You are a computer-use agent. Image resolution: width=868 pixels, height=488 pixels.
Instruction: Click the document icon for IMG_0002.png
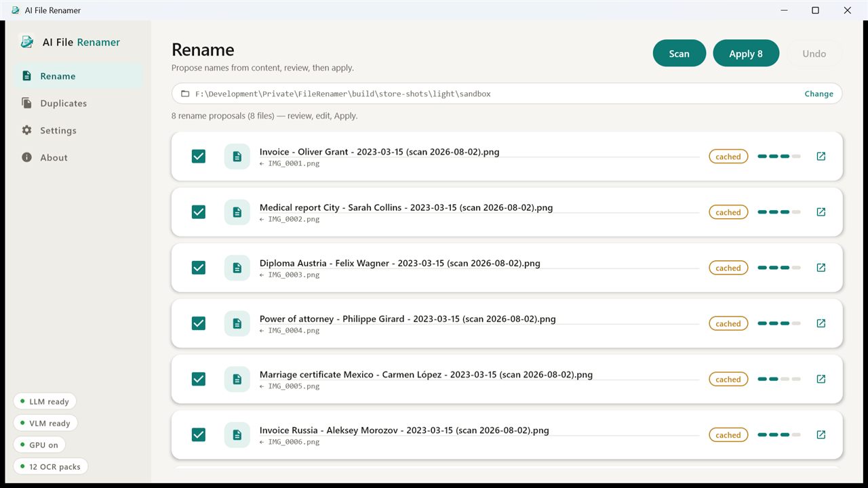click(237, 212)
